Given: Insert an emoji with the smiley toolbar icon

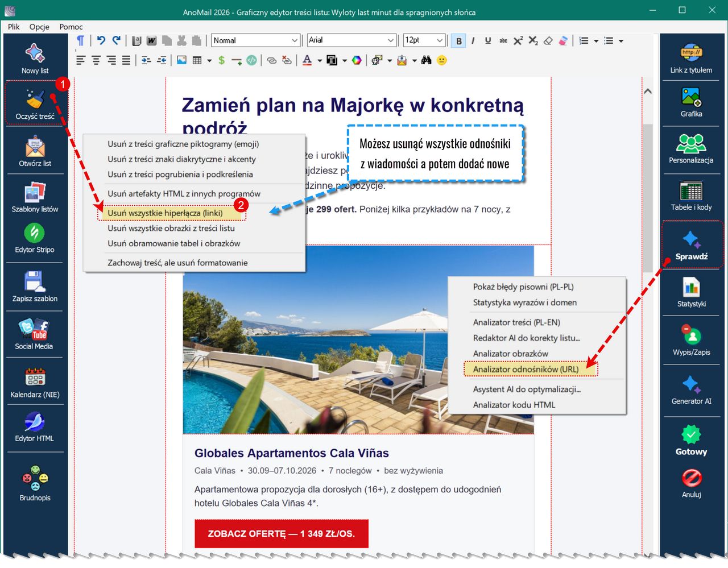Looking at the screenshot, I should click(442, 60).
